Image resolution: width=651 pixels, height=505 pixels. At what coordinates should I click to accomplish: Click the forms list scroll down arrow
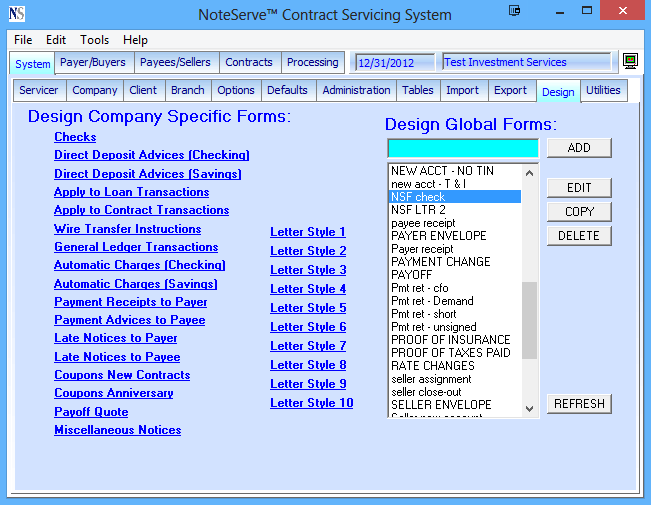click(x=530, y=408)
